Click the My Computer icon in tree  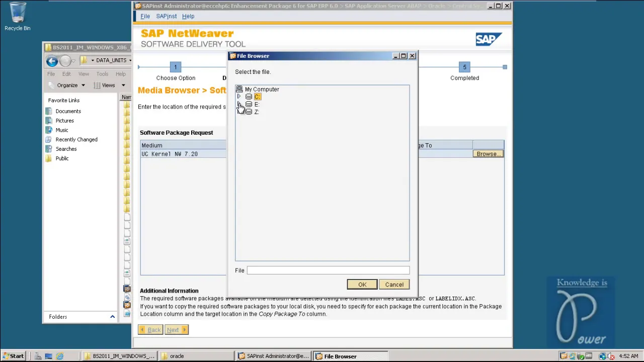click(239, 89)
